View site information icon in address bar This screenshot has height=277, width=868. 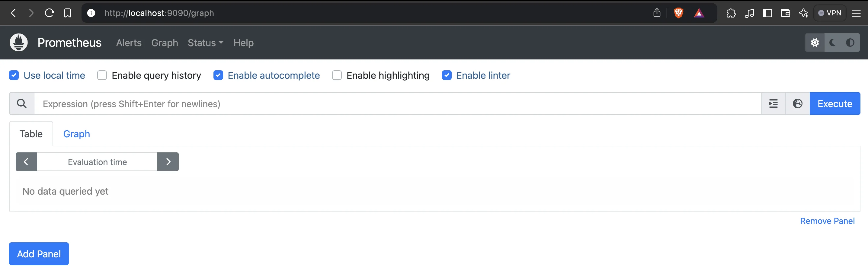coord(91,13)
